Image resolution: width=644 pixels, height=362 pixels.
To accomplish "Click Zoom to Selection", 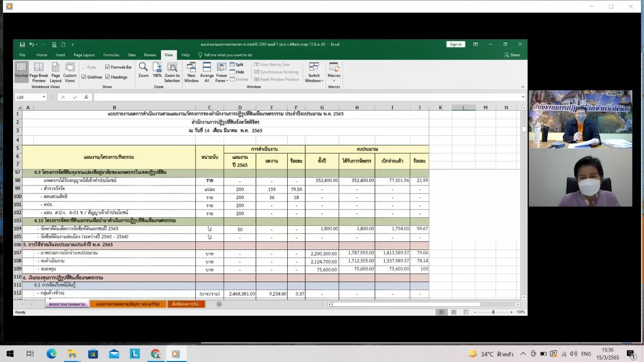I will pos(172,72).
